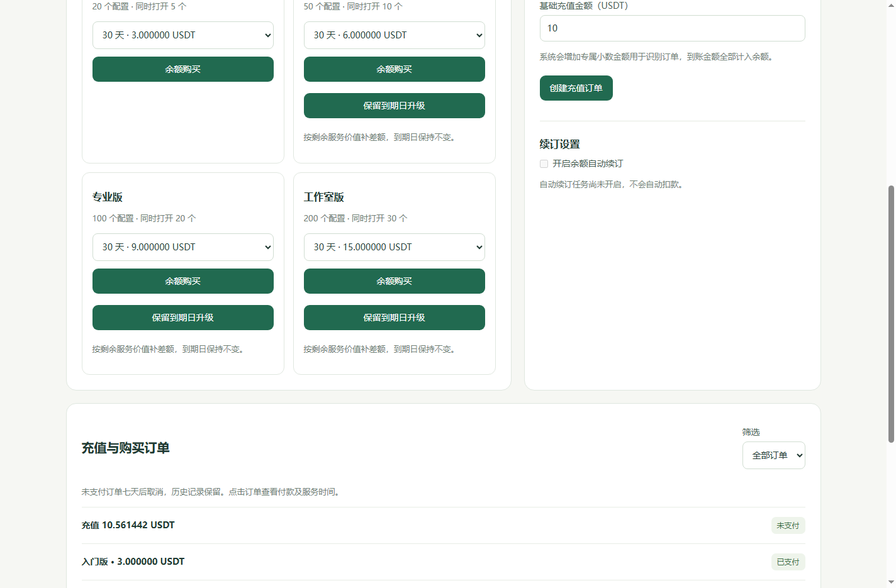Viewport: 896px width, 588px height.
Task: Open the 30 天 · 3.000000 USDT dropdown
Action: pos(183,35)
